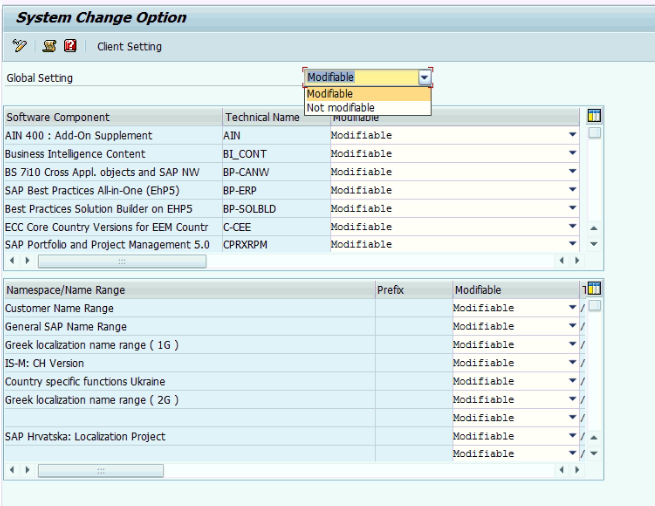Click left scroll arrow under Namespace table
655x506 pixels.
tap(12, 470)
